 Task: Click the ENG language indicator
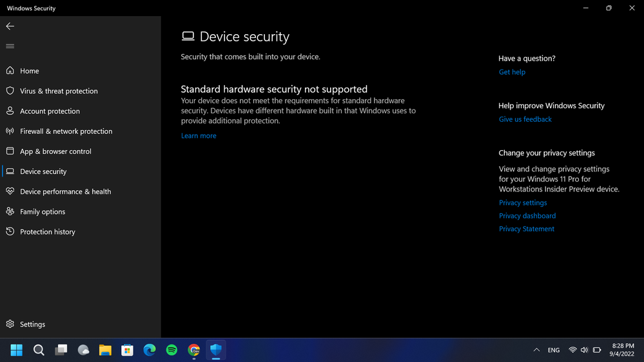point(554,350)
